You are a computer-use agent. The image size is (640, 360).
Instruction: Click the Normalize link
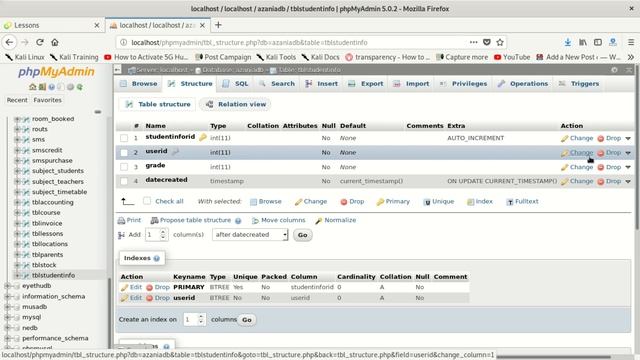pyautogui.click(x=336, y=220)
